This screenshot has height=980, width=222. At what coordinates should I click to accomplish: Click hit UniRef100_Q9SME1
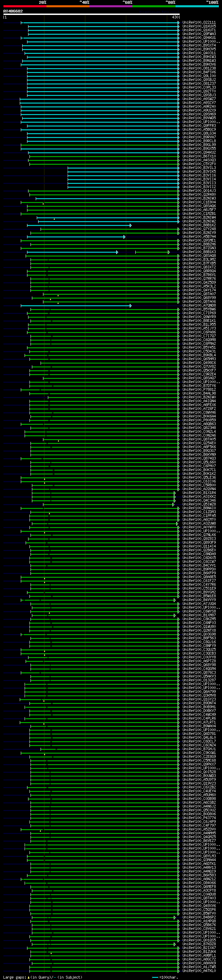(x=199, y=241)
